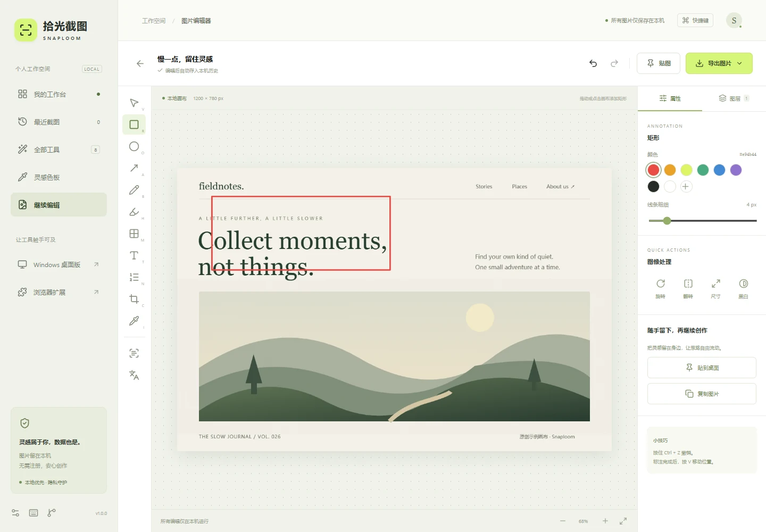Switch to the 图层 layers tab

734,98
